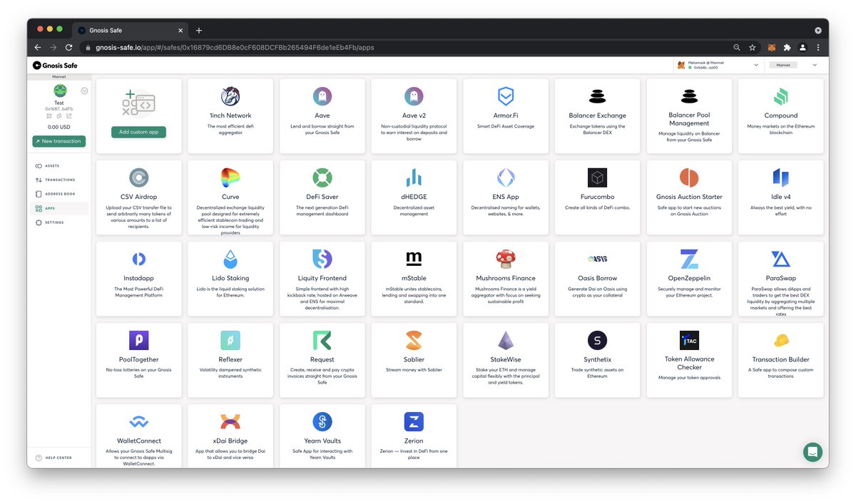Open Mushrooms Finance mushroom icon
The image size is (856, 504).
coord(506,259)
